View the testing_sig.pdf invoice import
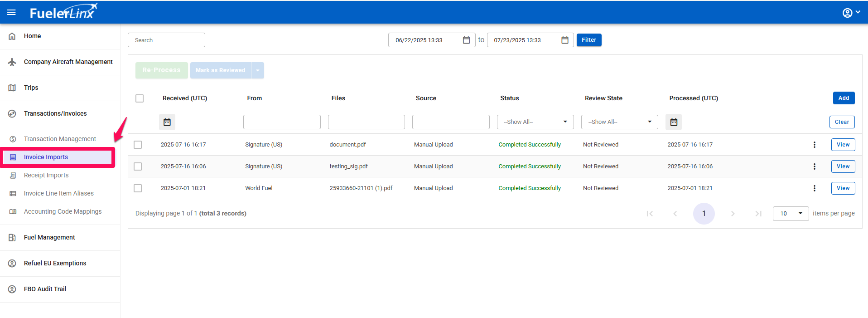 [x=843, y=166]
